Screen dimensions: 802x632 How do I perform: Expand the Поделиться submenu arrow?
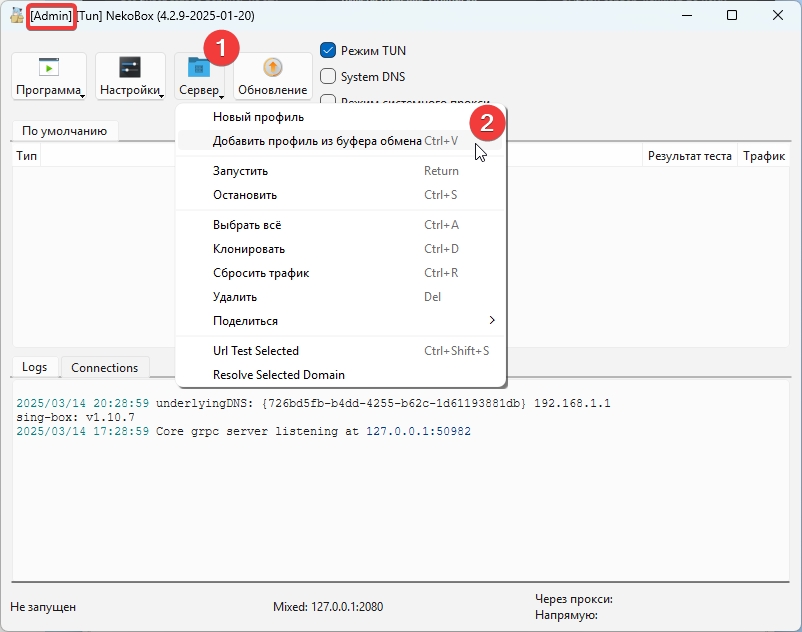point(491,321)
